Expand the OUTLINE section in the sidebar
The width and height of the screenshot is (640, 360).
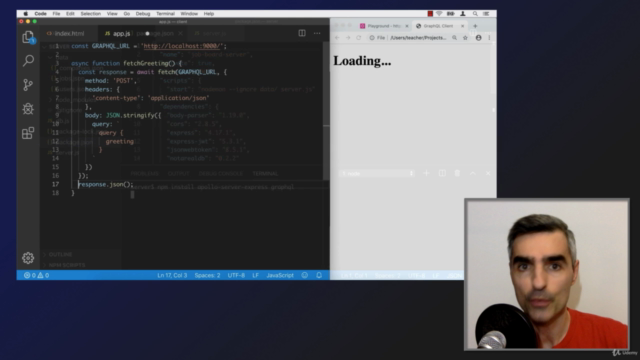(x=60, y=254)
